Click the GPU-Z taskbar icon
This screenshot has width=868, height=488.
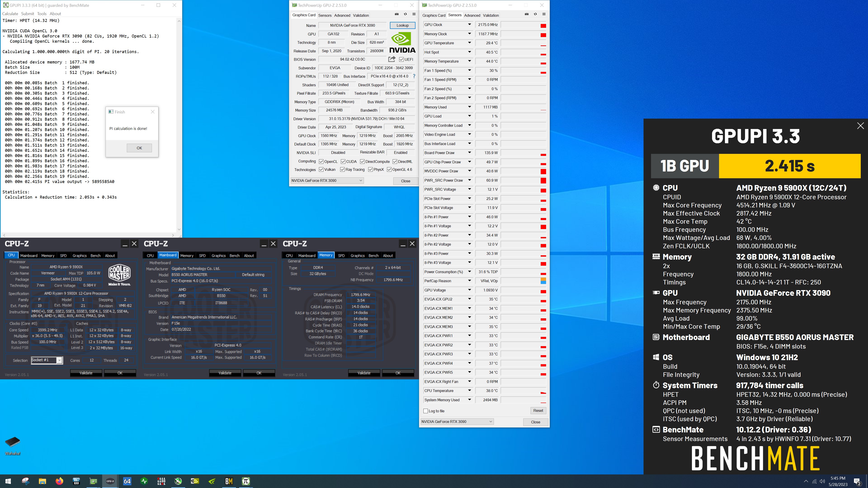93,481
